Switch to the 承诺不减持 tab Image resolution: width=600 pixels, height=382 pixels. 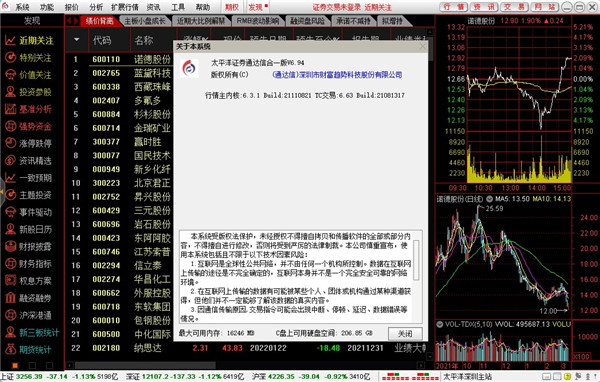pyautogui.click(x=353, y=21)
